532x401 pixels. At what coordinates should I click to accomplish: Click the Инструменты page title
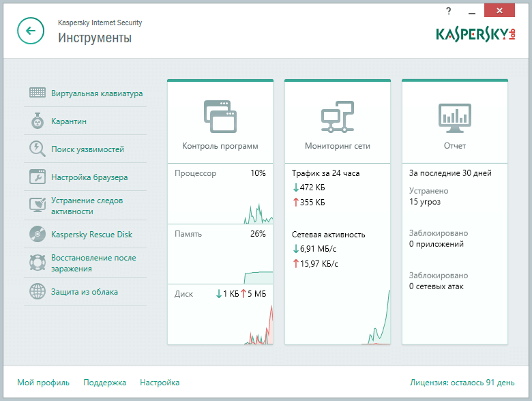[95, 38]
